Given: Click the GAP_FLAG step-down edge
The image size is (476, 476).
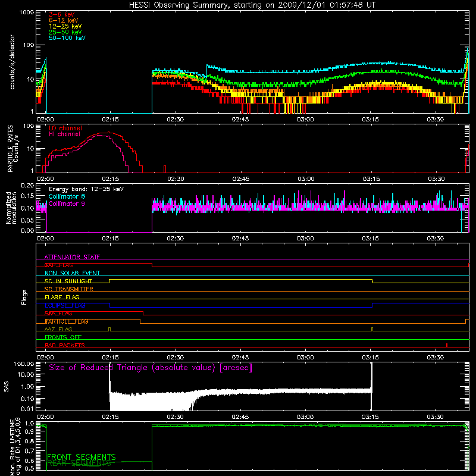Looking at the screenshot, I should coord(152,265).
